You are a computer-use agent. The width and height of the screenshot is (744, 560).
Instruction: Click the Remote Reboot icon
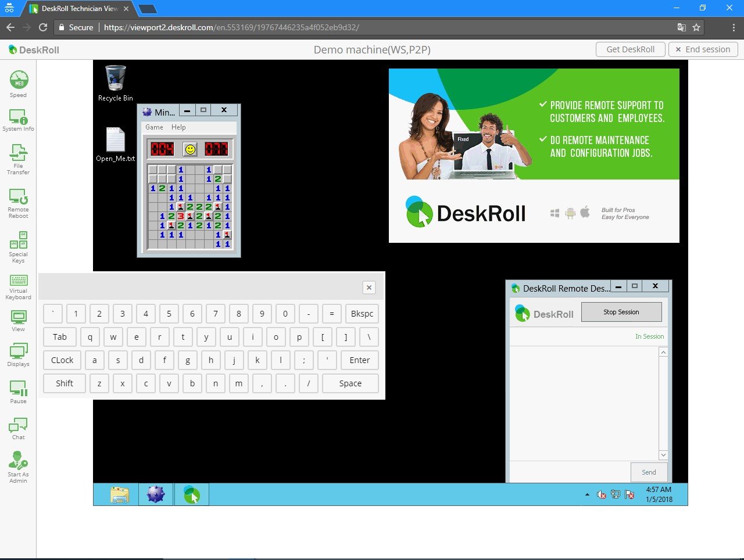point(19,203)
